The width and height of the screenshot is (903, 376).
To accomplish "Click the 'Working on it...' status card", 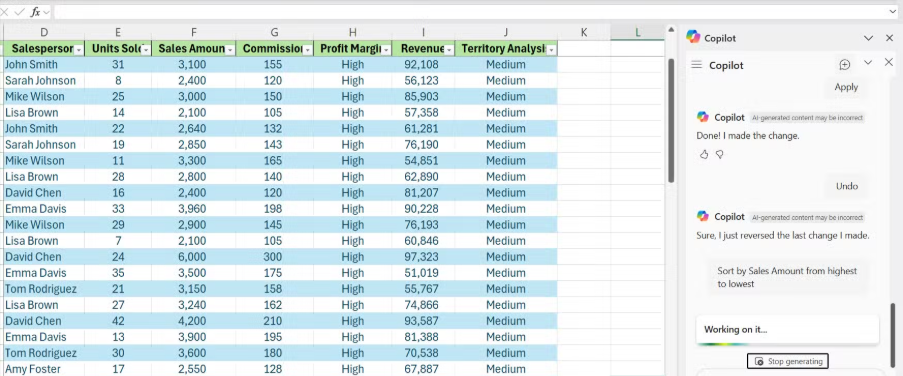I will pos(787,329).
